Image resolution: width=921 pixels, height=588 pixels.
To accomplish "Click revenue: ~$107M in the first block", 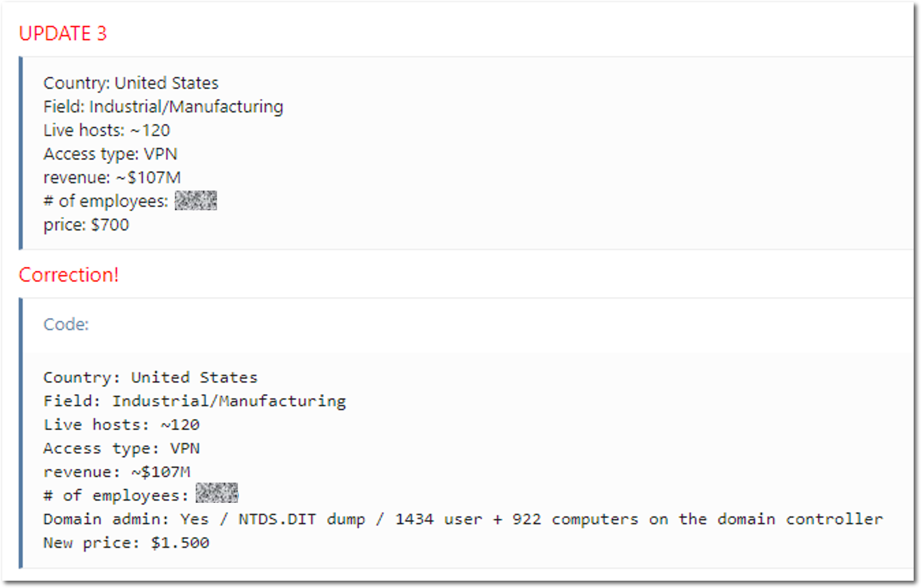I will (x=112, y=178).
